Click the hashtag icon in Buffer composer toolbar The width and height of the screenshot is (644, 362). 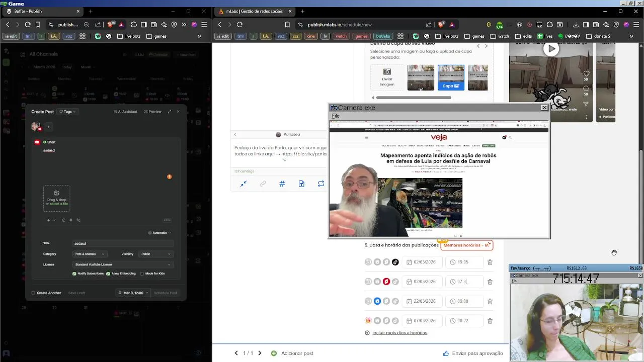tap(71, 220)
